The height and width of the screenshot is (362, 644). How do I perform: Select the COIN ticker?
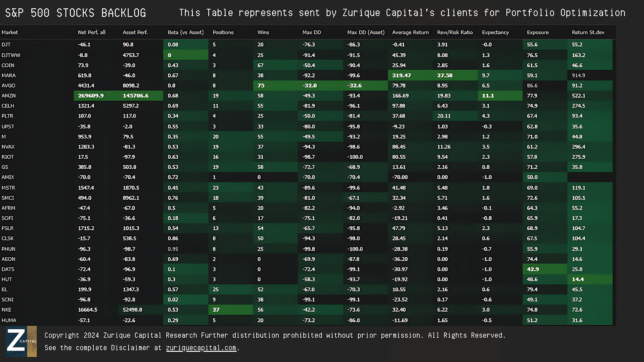[x=8, y=65]
